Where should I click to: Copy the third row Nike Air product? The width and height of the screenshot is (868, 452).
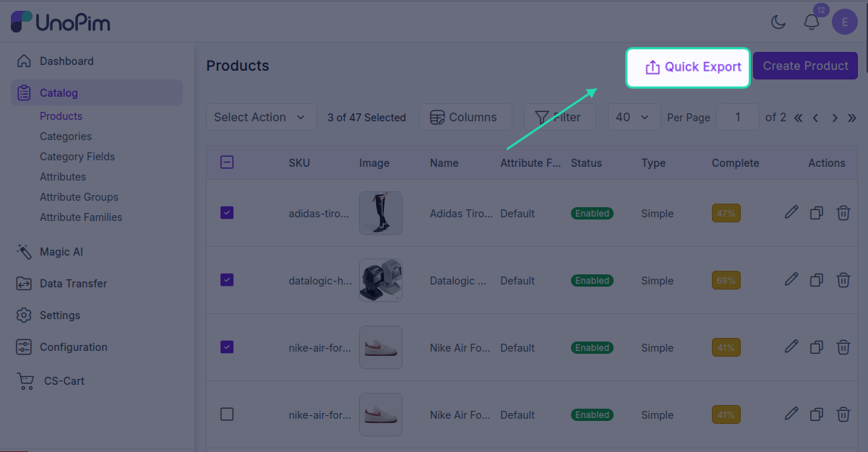click(817, 347)
